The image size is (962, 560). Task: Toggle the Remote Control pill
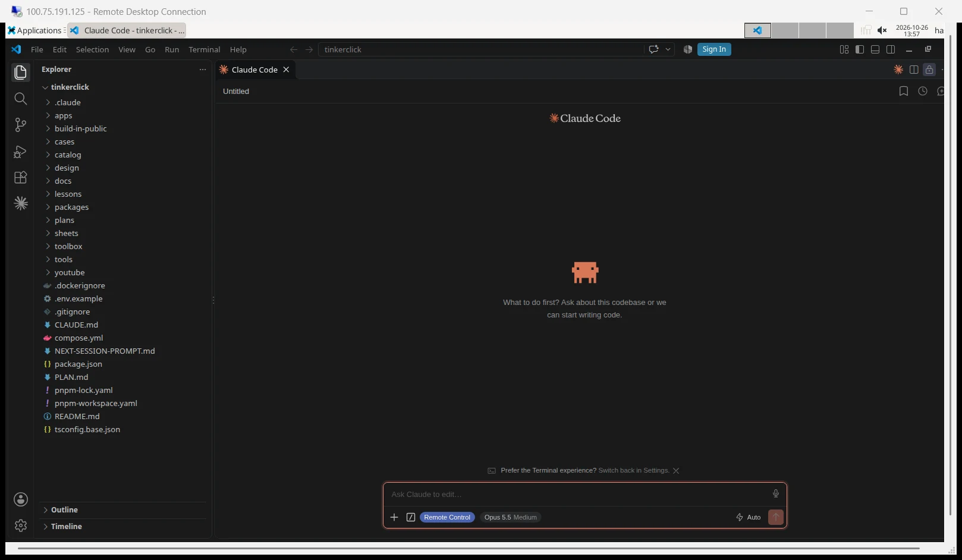pyautogui.click(x=447, y=517)
